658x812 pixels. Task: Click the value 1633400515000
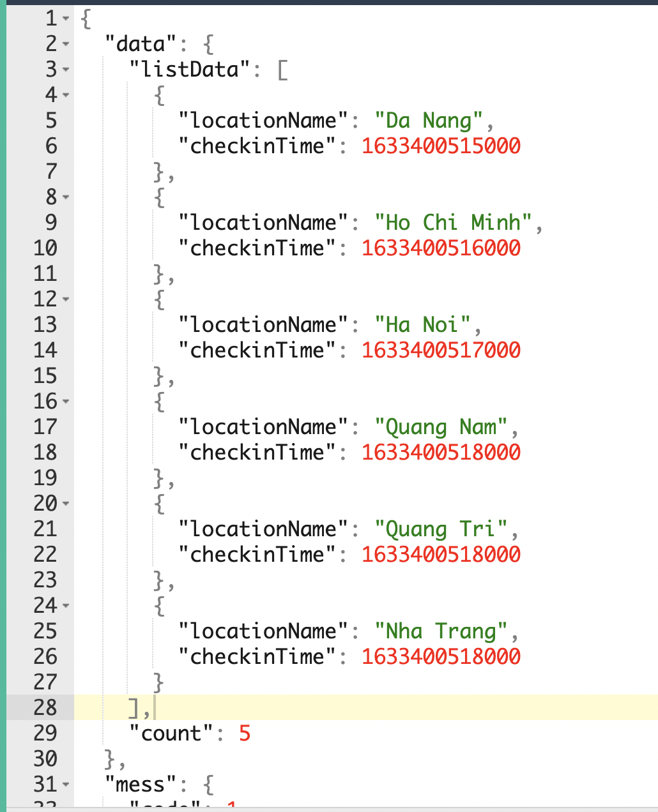click(x=441, y=146)
